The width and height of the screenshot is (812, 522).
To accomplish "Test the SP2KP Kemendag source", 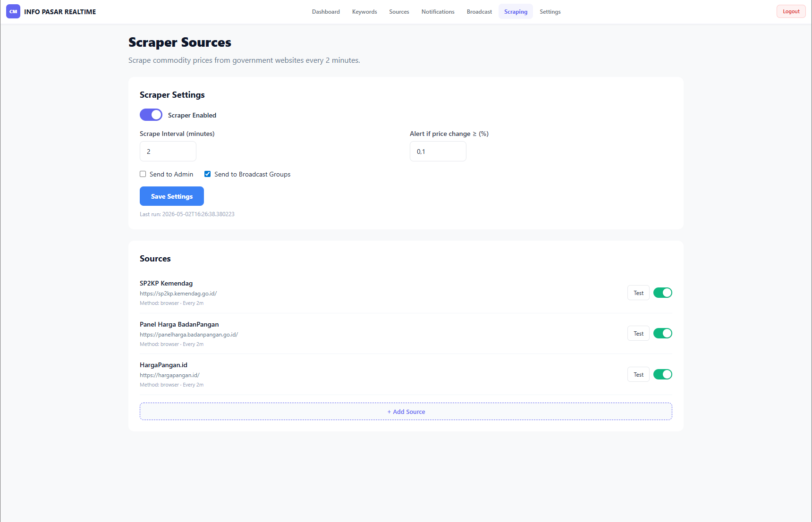I will pos(638,293).
